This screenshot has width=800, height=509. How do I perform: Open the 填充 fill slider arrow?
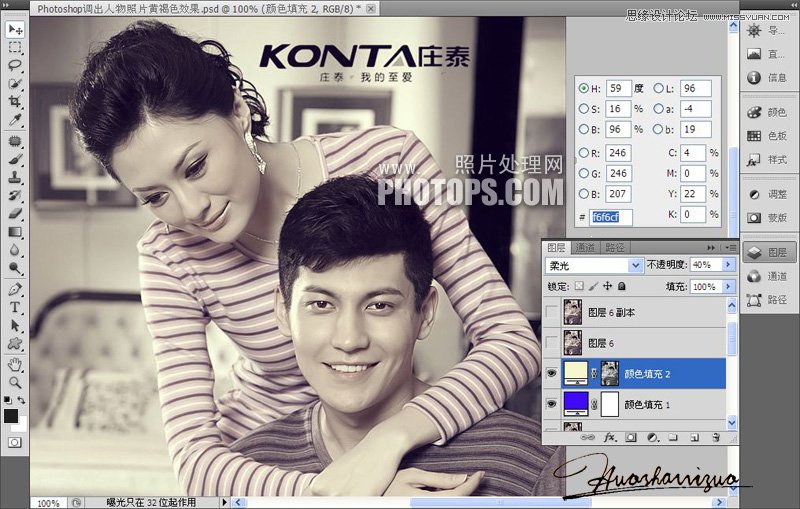click(729, 287)
